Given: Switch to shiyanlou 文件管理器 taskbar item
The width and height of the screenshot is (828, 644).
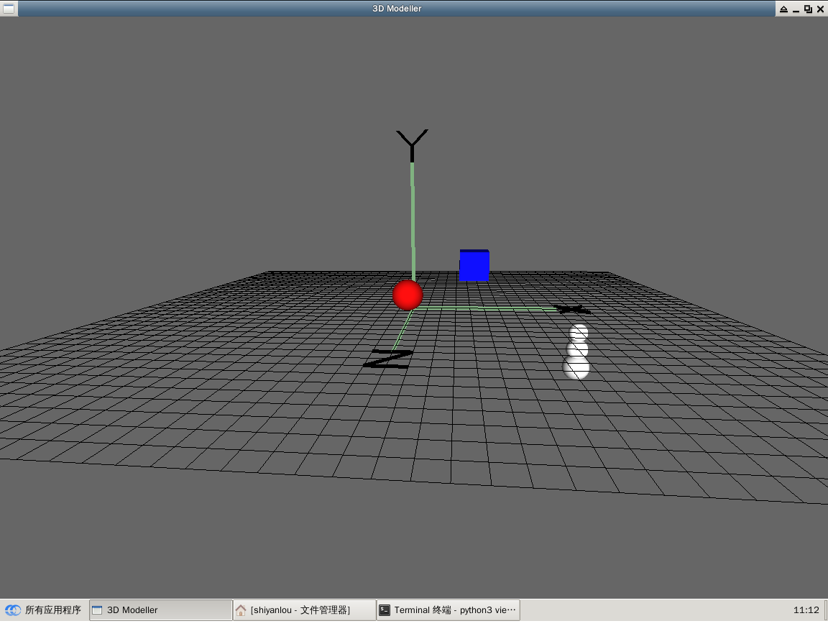Looking at the screenshot, I should point(305,609).
